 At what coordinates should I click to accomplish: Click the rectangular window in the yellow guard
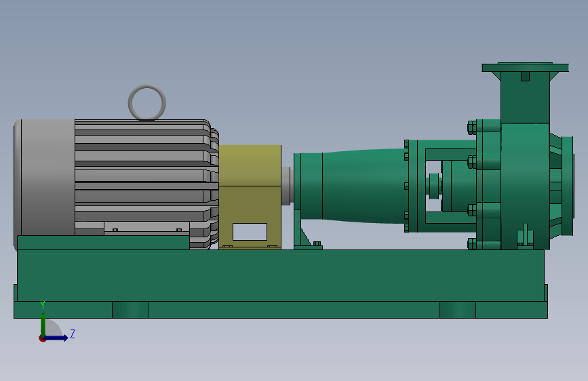(250, 232)
